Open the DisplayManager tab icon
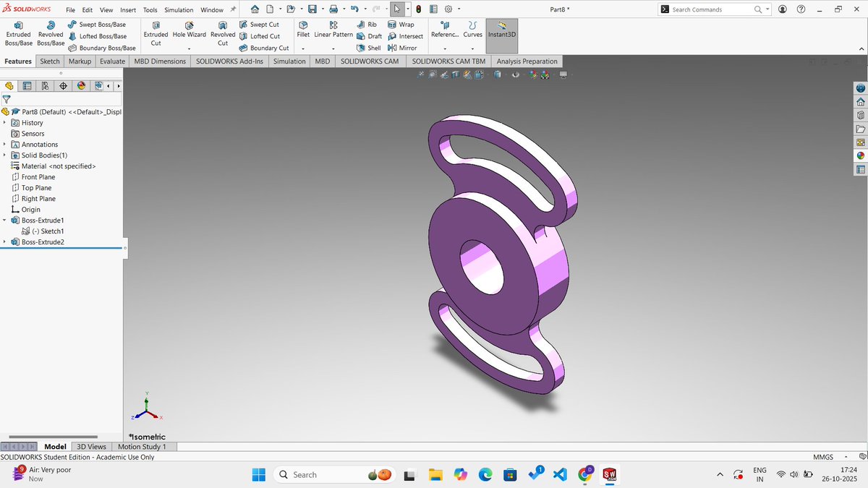868x488 pixels. [81, 86]
